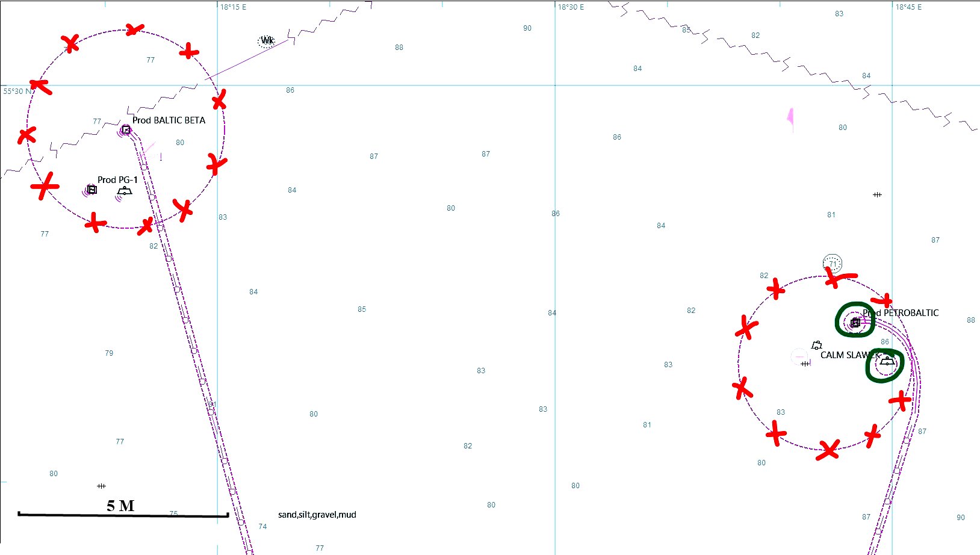This screenshot has height=555, width=980.
Task: Select the 55°30 N latitude label
Action: [x=18, y=91]
